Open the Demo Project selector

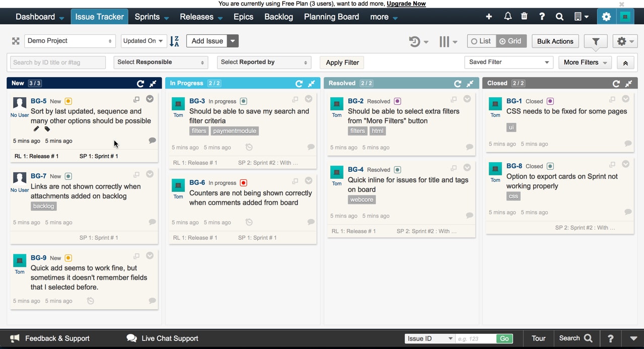click(69, 41)
